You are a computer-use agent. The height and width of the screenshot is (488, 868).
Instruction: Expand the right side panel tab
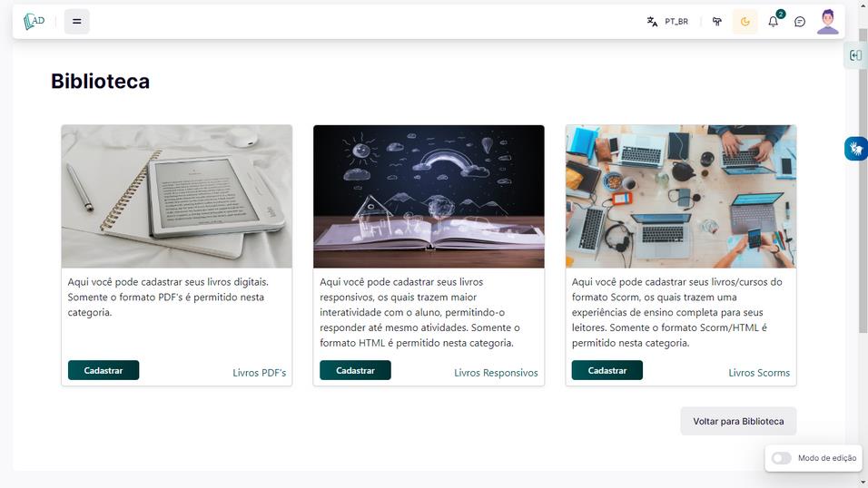coord(855,55)
